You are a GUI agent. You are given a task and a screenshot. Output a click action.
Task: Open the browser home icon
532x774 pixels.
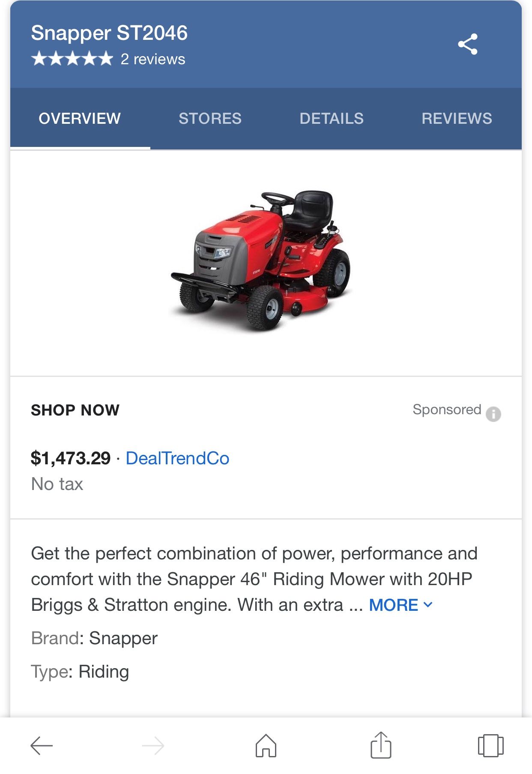tap(266, 746)
